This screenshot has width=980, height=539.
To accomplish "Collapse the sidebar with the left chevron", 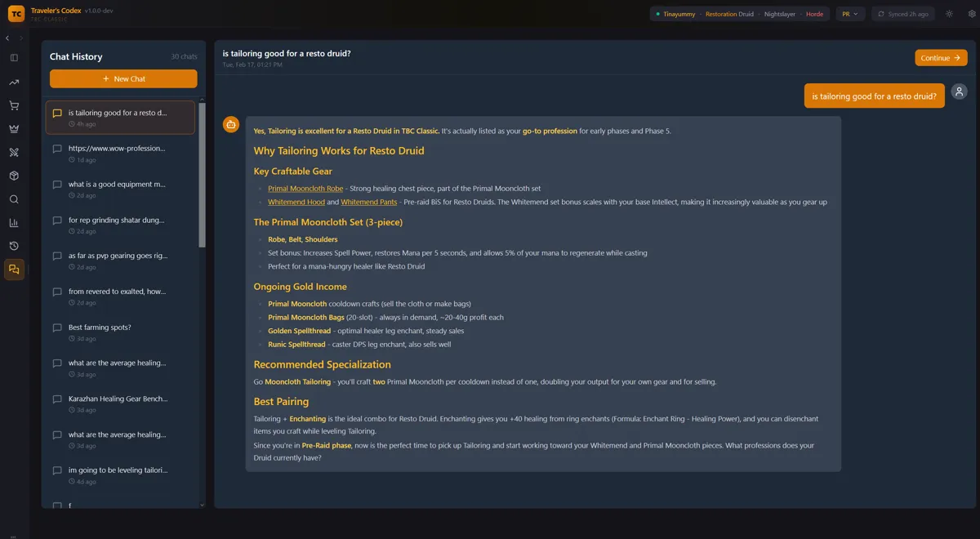I will pos(7,37).
